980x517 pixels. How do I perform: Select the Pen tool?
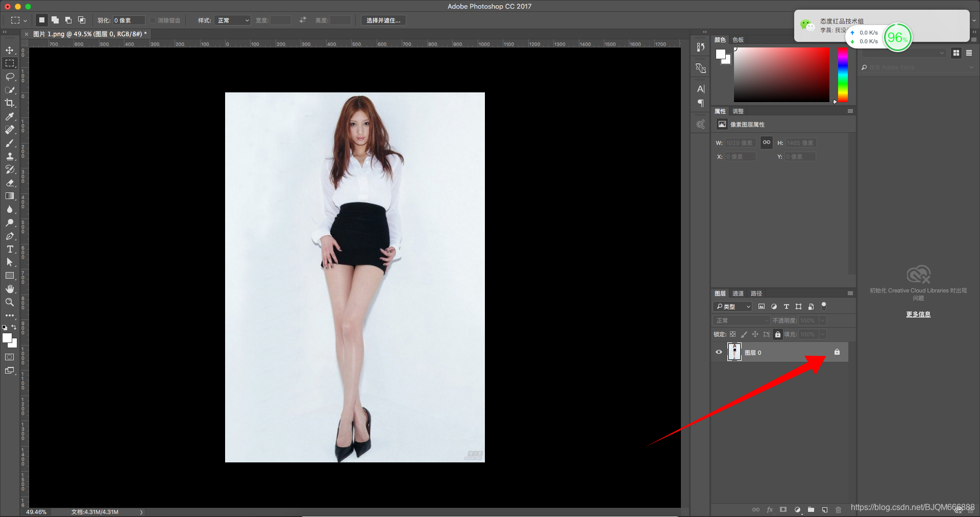pyautogui.click(x=10, y=236)
